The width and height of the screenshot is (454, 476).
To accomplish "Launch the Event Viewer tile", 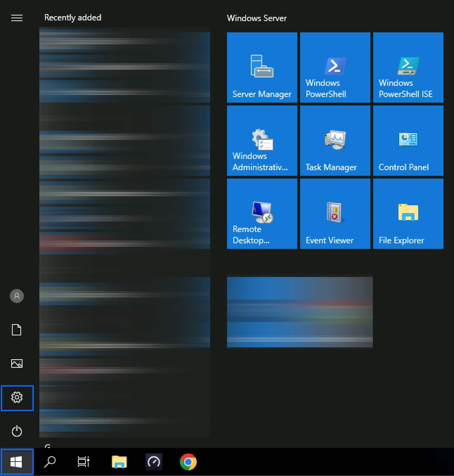I will pos(335,214).
